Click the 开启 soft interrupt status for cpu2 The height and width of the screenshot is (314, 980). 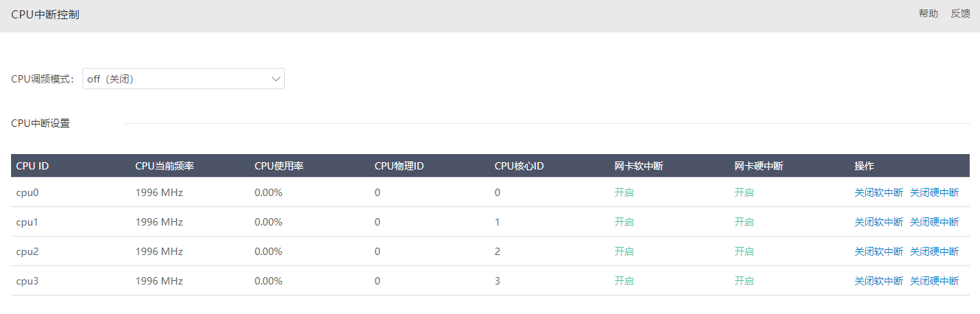click(624, 251)
